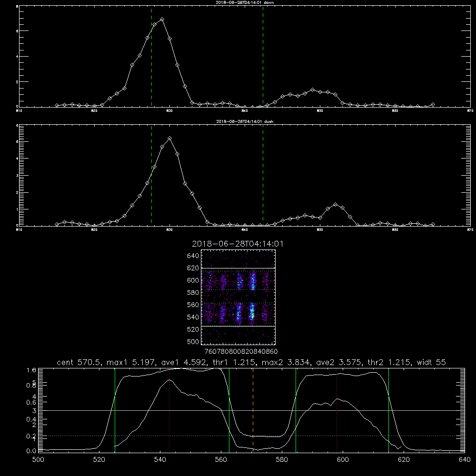The height and width of the screenshot is (476, 476).
Task: Click the '0.6' y-axis label of the bottom plot
Action: pos(31,402)
